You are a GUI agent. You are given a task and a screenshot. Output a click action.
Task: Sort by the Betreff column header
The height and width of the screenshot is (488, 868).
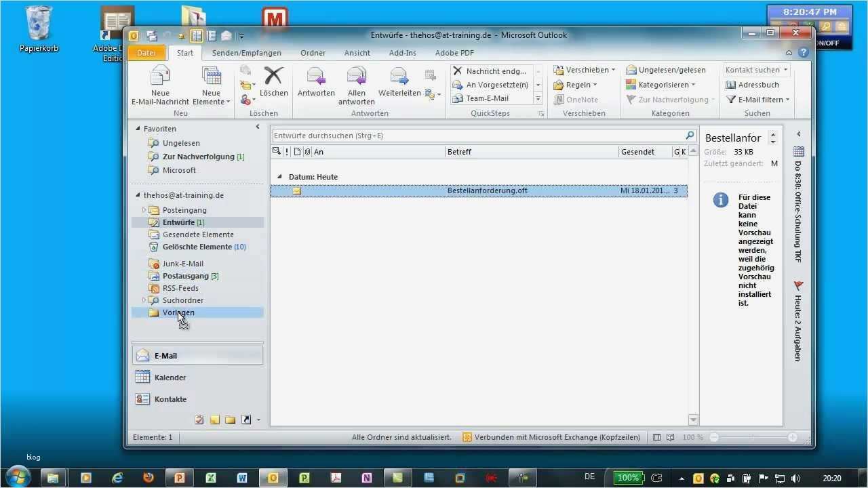[x=532, y=152]
